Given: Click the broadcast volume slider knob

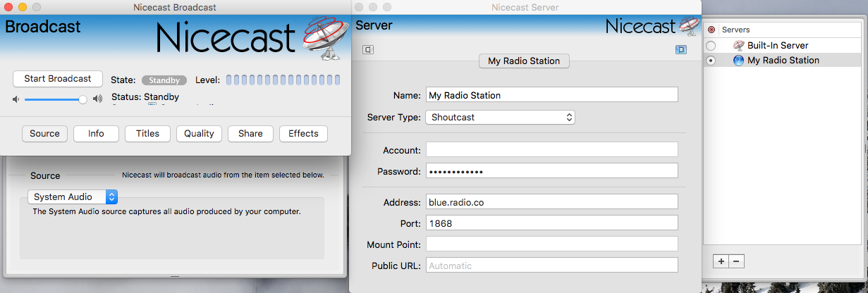Looking at the screenshot, I should (x=83, y=99).
